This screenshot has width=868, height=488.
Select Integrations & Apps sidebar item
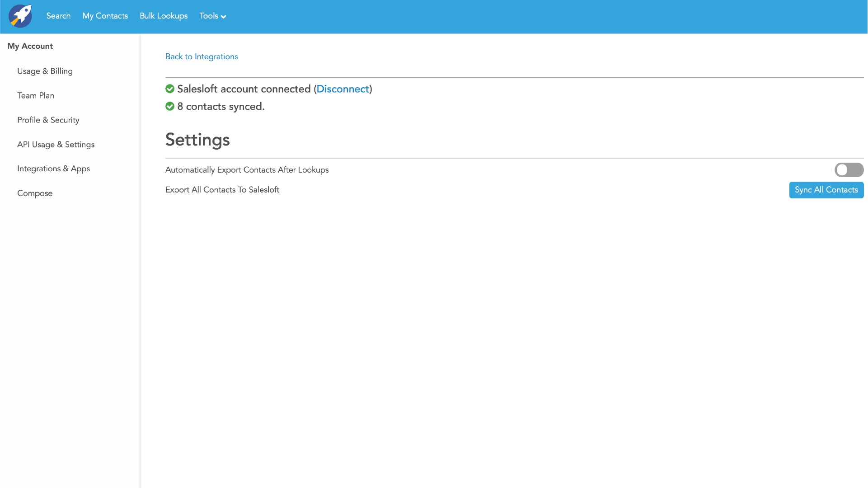click(53, 169)
